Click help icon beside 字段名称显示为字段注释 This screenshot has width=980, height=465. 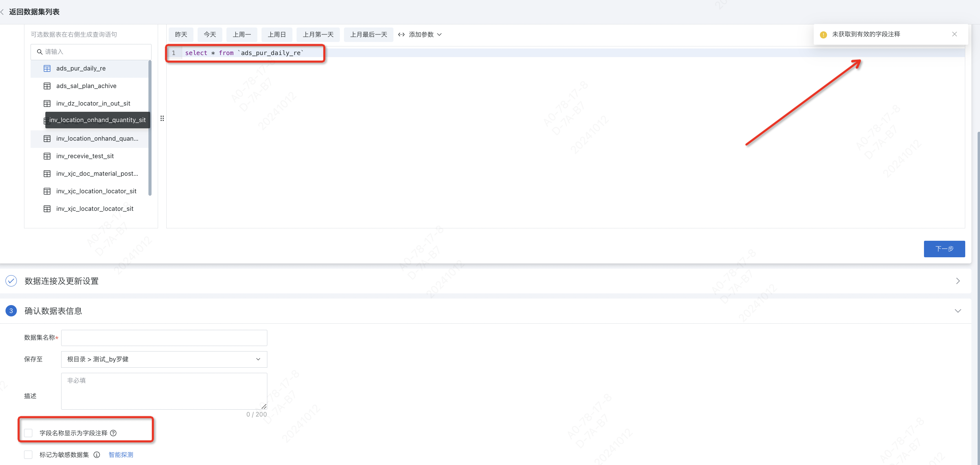113,433
